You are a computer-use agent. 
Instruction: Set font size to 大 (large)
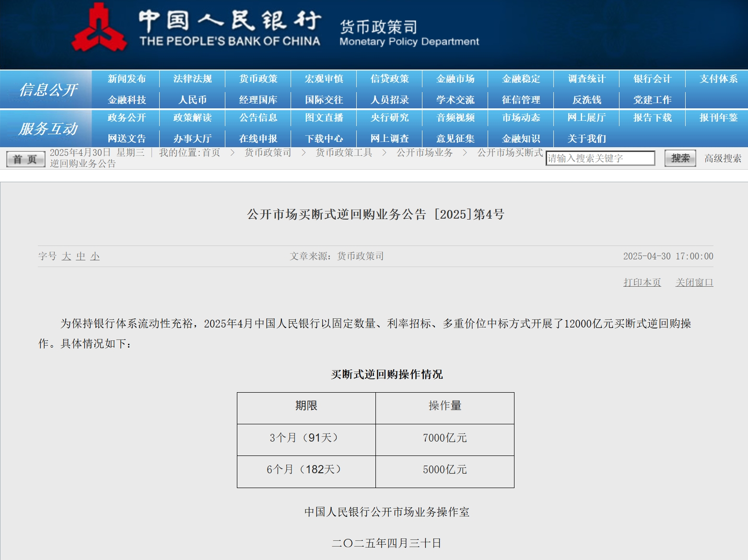click(66, 257)
